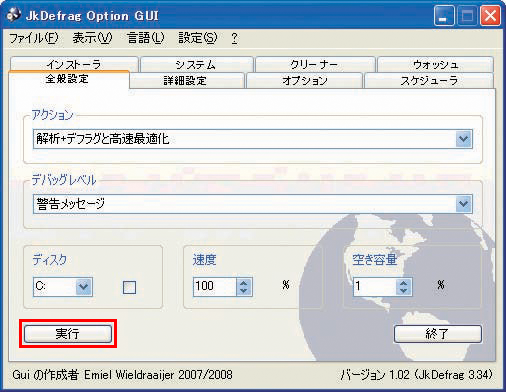This screenshot has height=392, width=506.
Task: Open the ディスク drive dropdown arrow
Action: 83,286
